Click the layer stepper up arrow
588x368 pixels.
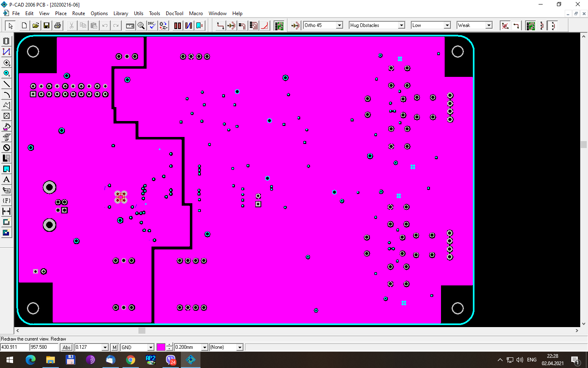click(170, 345)
